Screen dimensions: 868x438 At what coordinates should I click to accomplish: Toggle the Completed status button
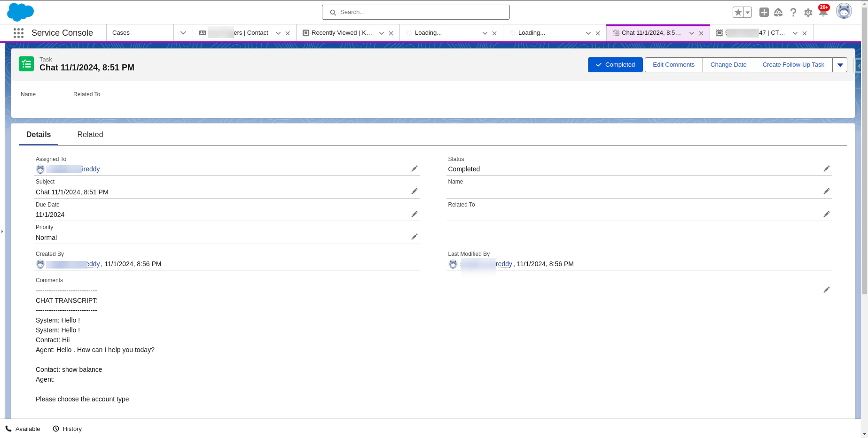[615, 65]
